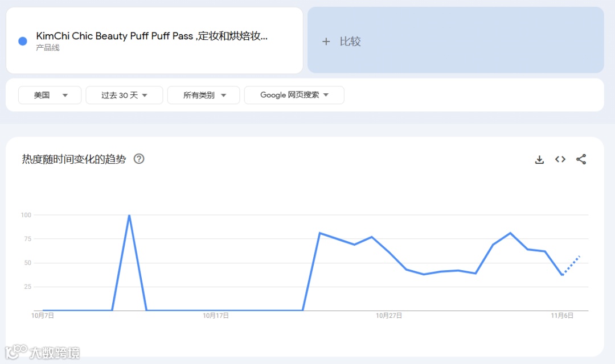Click the 10月17日 date label on axis

216,316
